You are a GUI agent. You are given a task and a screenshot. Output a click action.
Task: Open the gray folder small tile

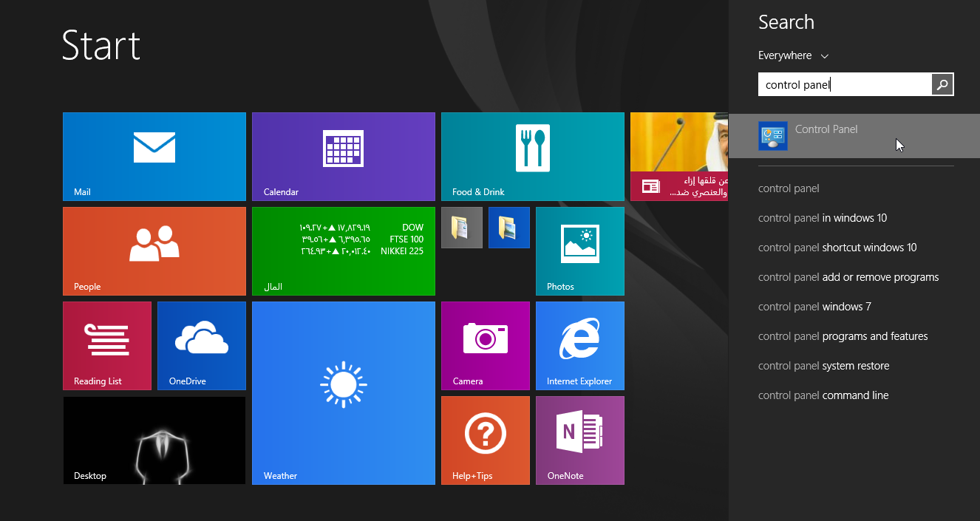coord(462,228)
